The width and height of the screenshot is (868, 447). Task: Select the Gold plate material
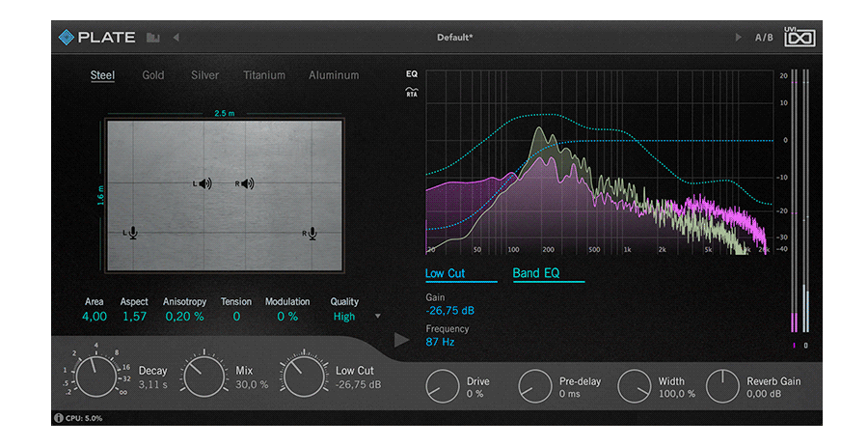(x=153, y=75)
